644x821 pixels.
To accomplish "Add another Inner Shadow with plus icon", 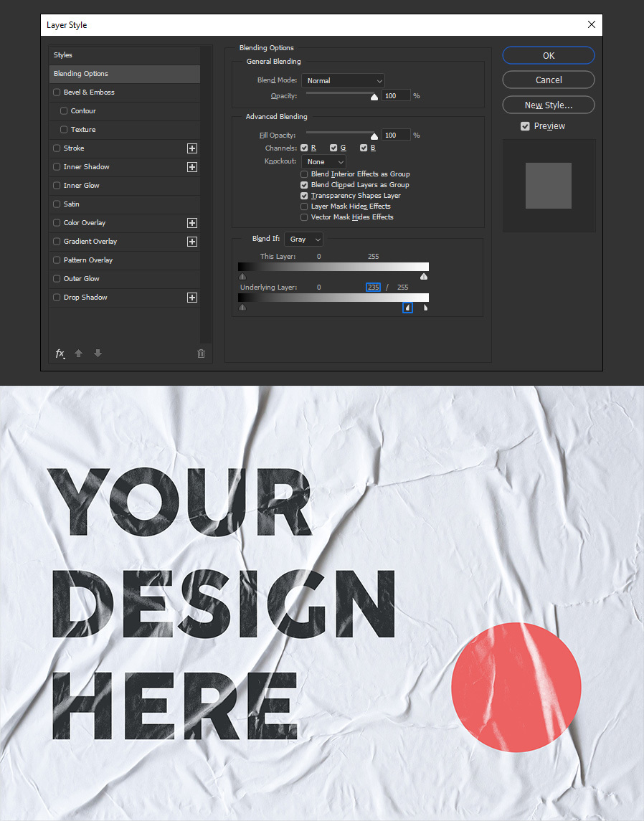I will point(192,167).
